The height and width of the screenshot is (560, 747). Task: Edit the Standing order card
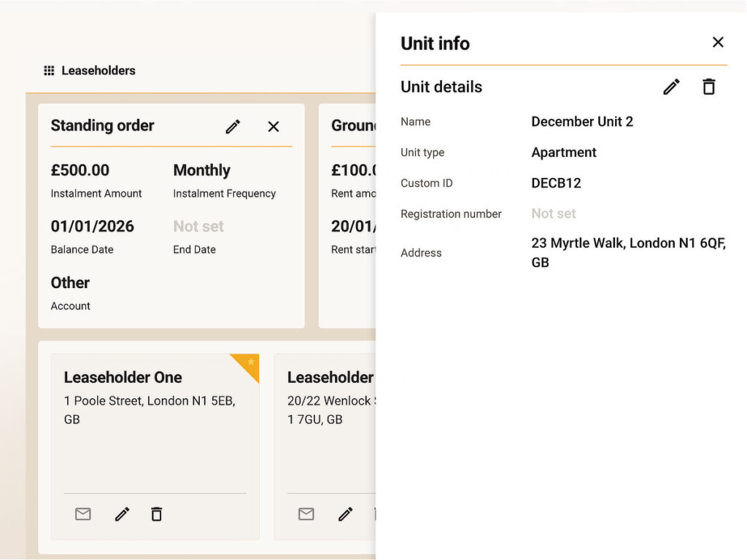pos(233,127)
